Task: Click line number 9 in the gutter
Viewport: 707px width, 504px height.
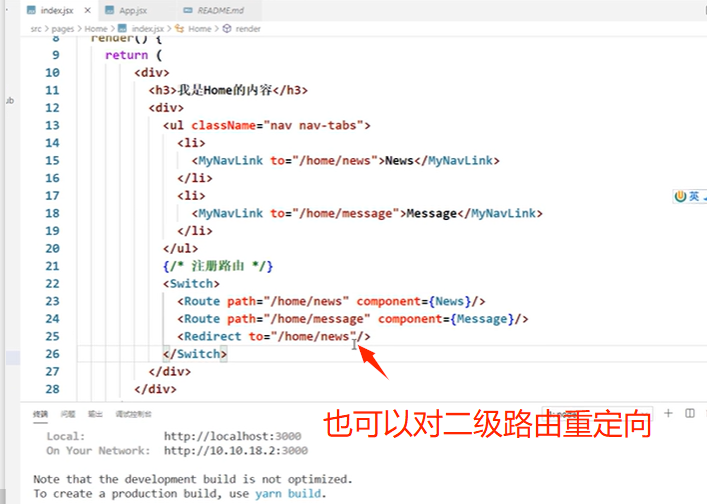Action: 55,55
